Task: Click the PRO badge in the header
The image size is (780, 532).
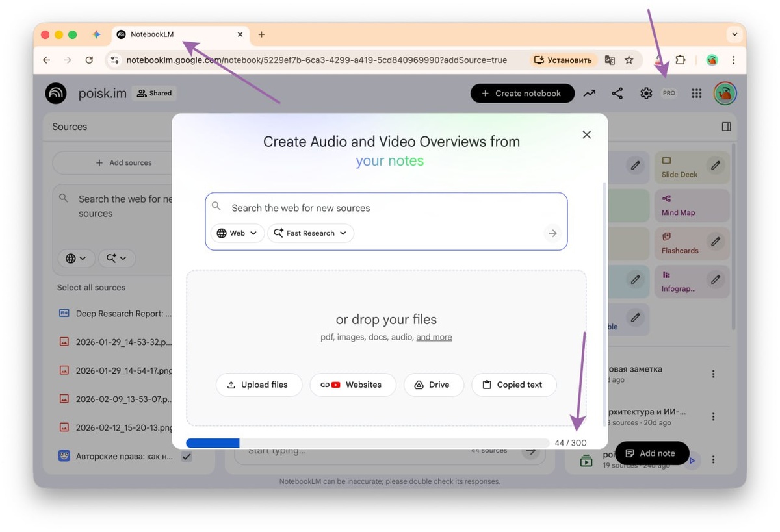Action: coord(669,94)
